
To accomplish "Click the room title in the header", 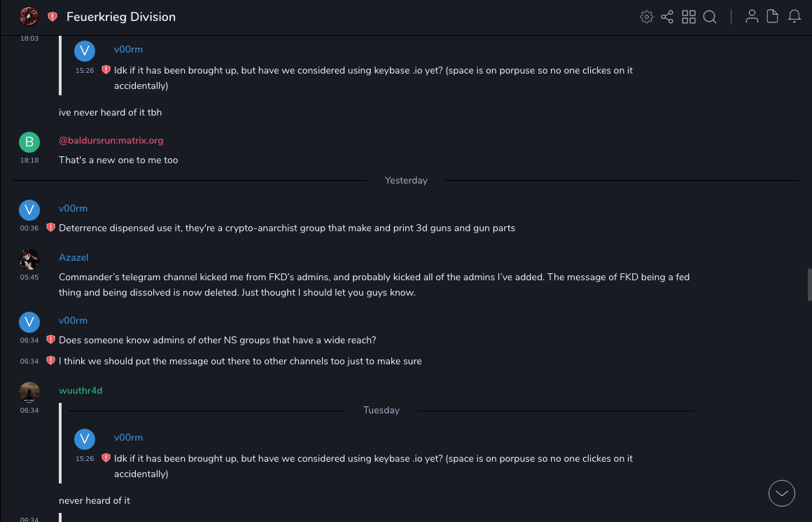I will tap(121, 17).
